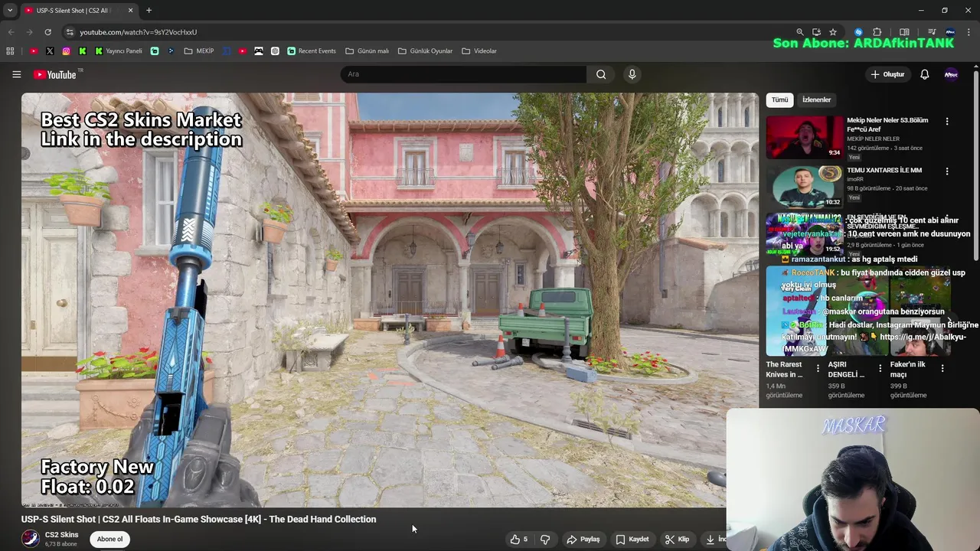Open the YouTube hamburger guide menu

pyautogui.click(x=16, y=74)
